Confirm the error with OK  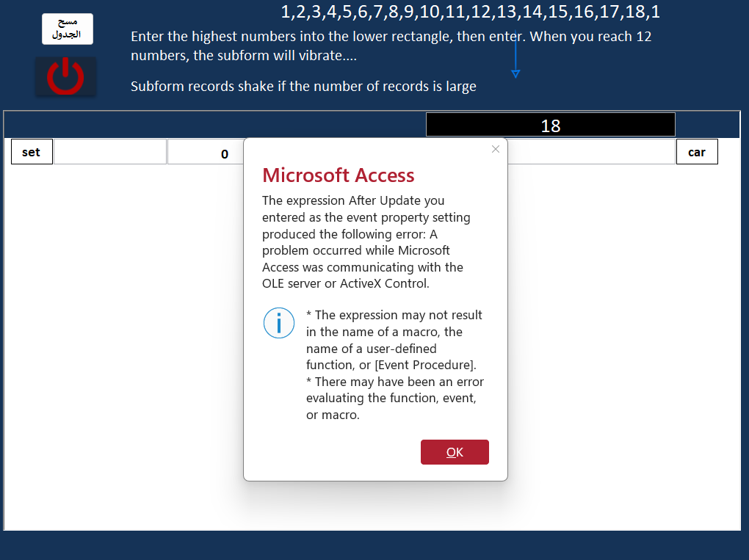tap(455, 452)
